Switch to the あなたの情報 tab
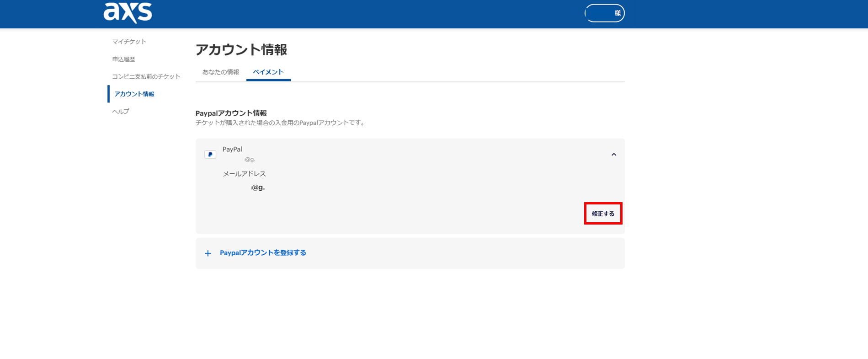Screen dimensions: 868x359 click(221, 72)
